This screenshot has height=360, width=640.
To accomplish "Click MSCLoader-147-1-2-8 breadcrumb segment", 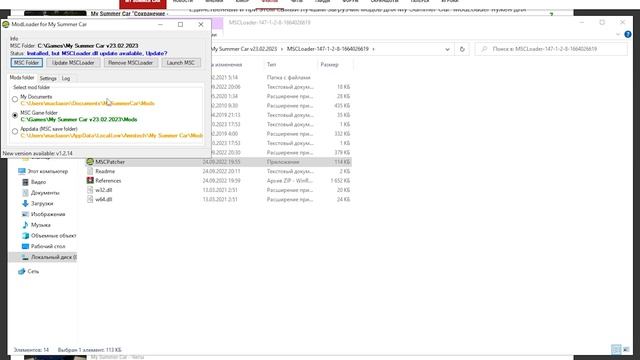I will pyautogui.click(x=327, y=49).
